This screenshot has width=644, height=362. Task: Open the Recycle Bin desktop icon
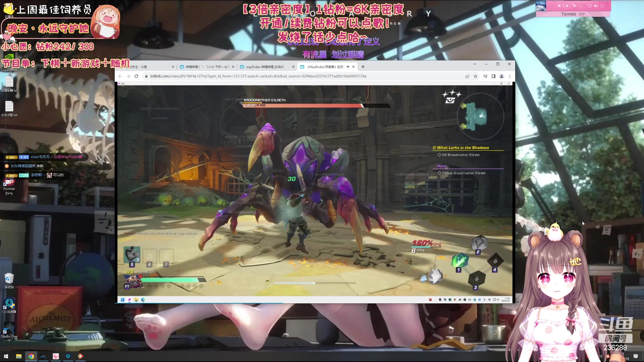9,280
